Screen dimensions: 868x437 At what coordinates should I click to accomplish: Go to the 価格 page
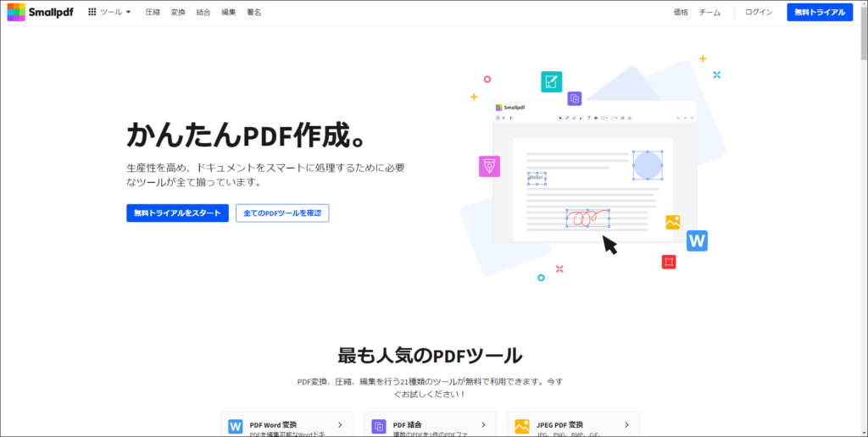click(681, 12)
